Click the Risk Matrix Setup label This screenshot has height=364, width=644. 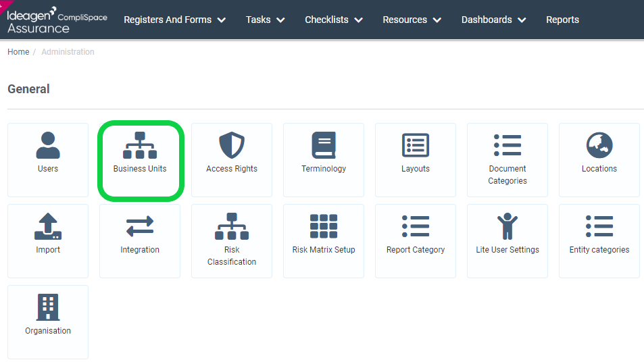(324, 249)
